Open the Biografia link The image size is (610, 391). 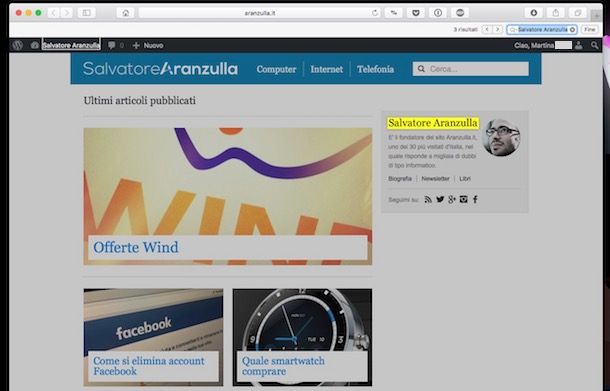pos(400,179)
